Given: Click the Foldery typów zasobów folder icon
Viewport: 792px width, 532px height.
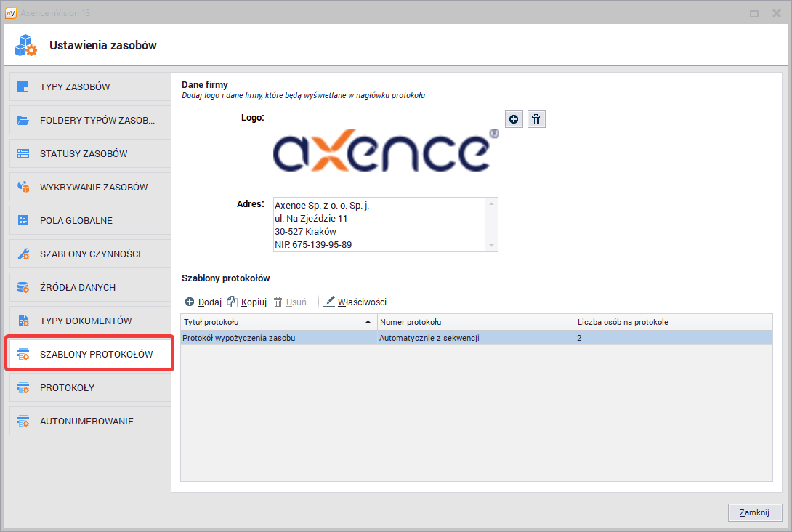Looking at the screenshot, I should point(23,120).
